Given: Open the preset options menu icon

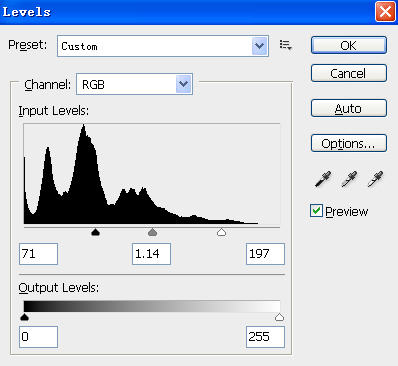Looking at the screenshot, I should click(285, 45).
